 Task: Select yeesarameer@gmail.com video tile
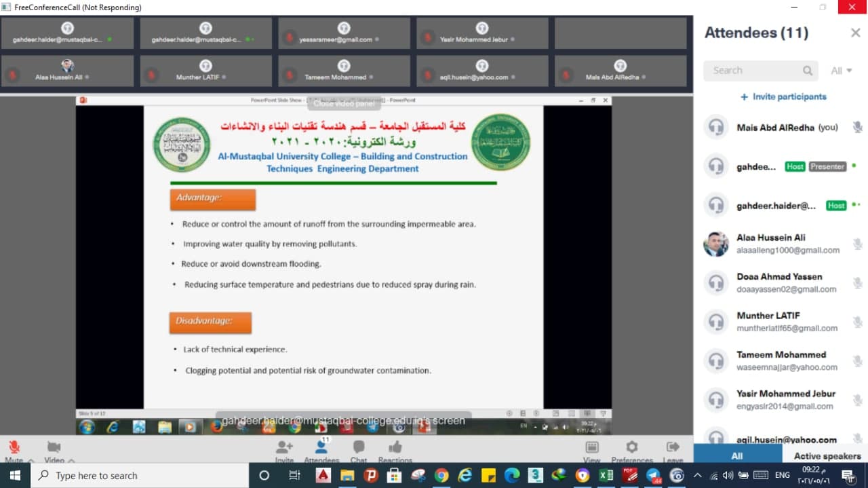(344, 33)
